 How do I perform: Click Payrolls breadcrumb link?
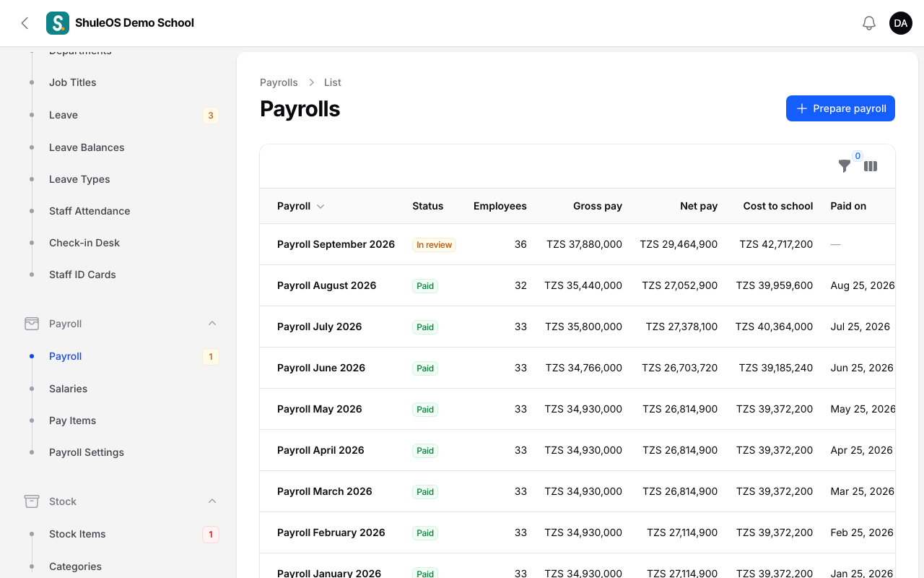click(279, 82)
